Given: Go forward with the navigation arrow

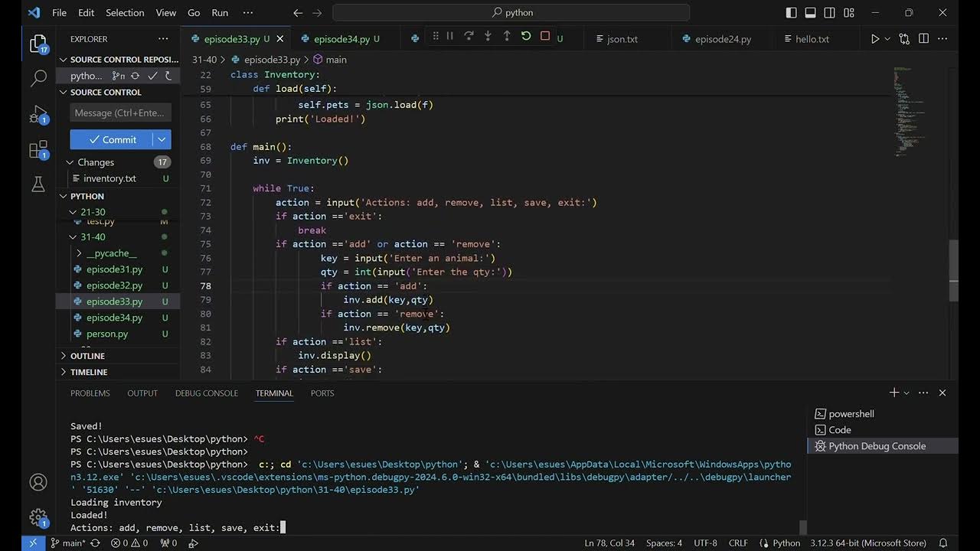Looking at the screenshot, I should tap(318, 13).
